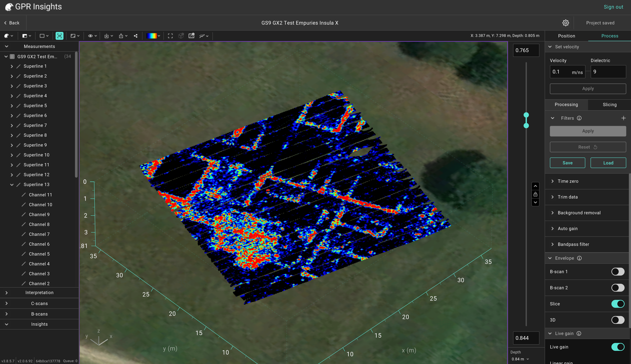Open the export data menu
The width and height of the screenshot is (631, 364).
pyautogui.click(x=123, y=36)
